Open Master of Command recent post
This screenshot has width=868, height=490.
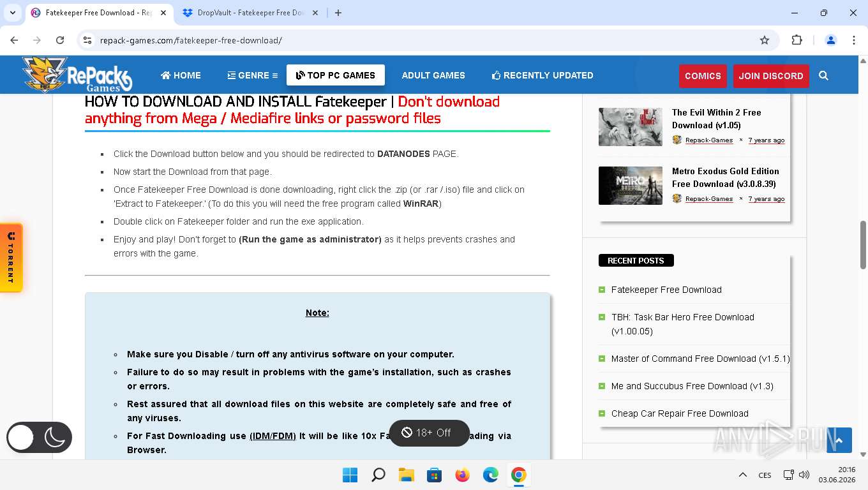[x=700, y=359]
